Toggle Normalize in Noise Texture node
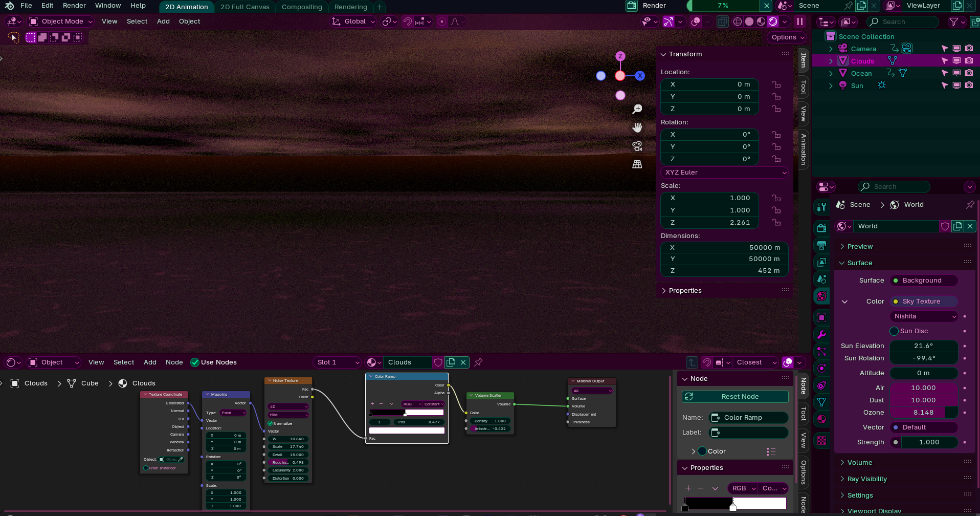980x516 pixels. 270,423
